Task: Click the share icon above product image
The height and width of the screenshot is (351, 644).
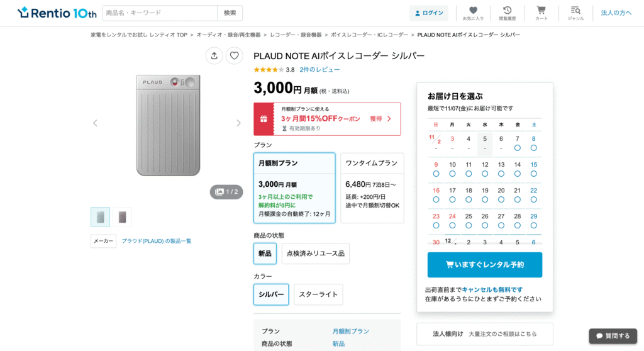Action: tap(214, 55)
